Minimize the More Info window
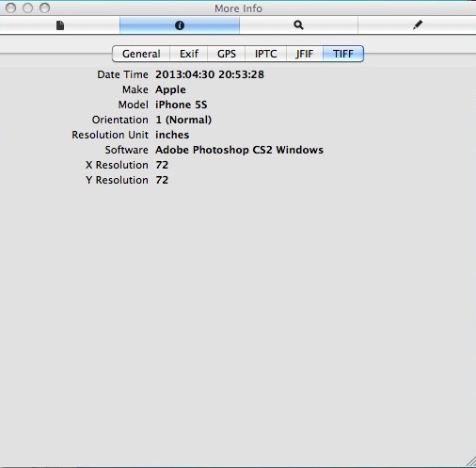This screenshot has width=476, height=468. 27,8
